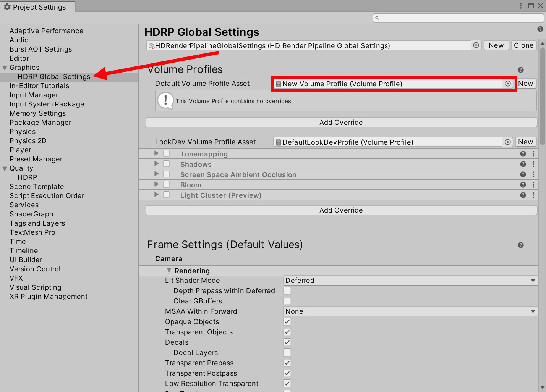Select Adaptive Performance settings category
The image size is (546, 392).
click(x=46, y=31)
